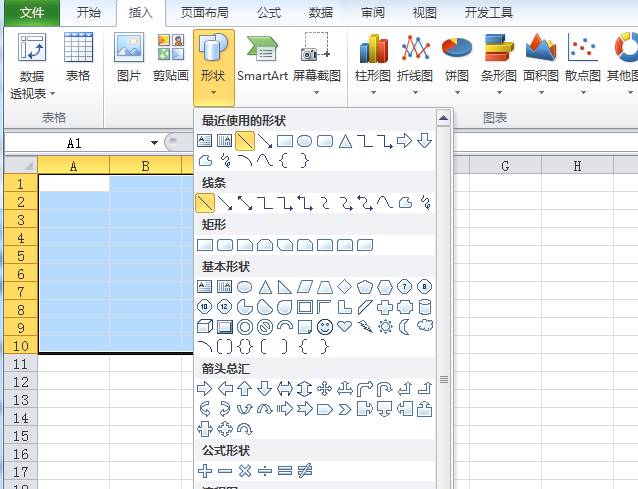Screen dimensions: 638x489
Task: Open the 形状 shapes dropdown
Action: [x=214, y=68]
